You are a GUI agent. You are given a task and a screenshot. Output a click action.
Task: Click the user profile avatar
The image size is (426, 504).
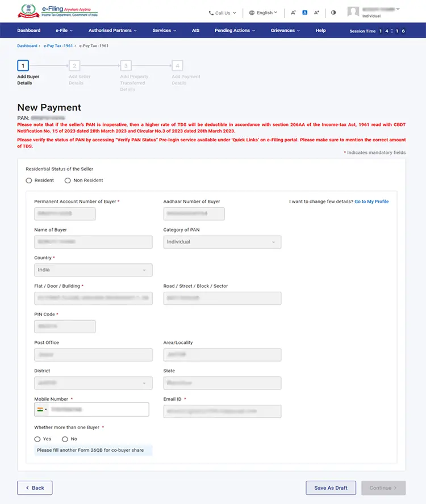tap(353, 12)
